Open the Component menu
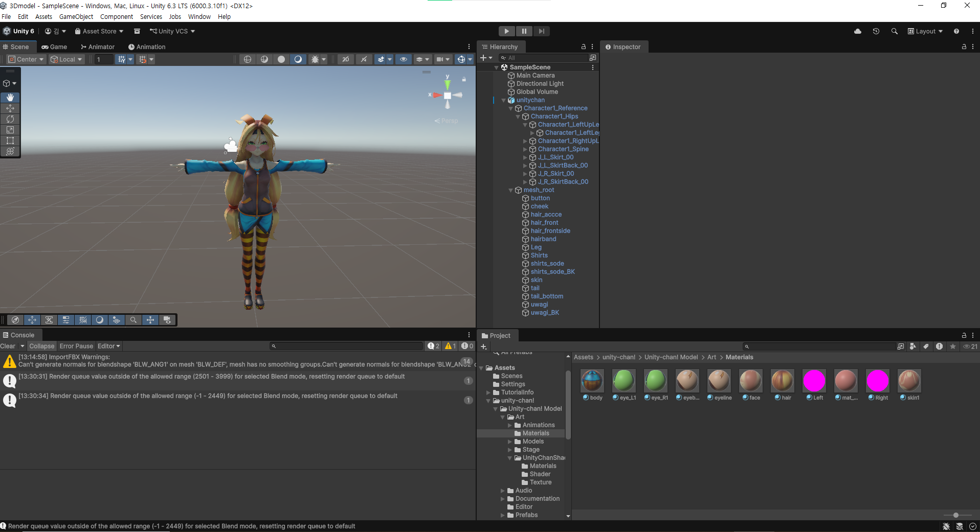The width and height of the screenshot is (980, 532). (117, 16)
